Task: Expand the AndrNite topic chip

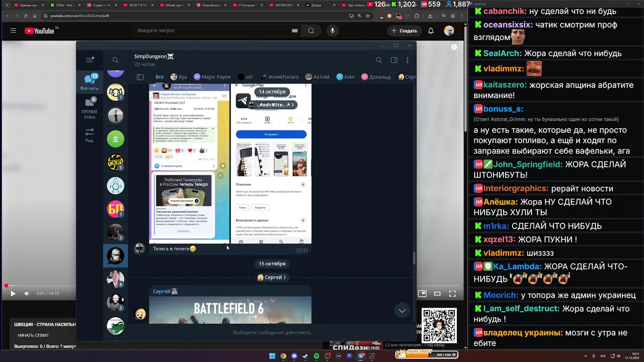Action: click(272, 105)
